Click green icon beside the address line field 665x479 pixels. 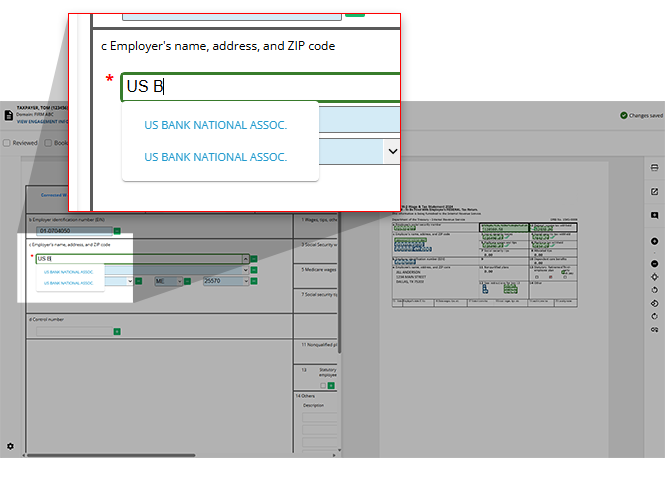coord(254,270)
